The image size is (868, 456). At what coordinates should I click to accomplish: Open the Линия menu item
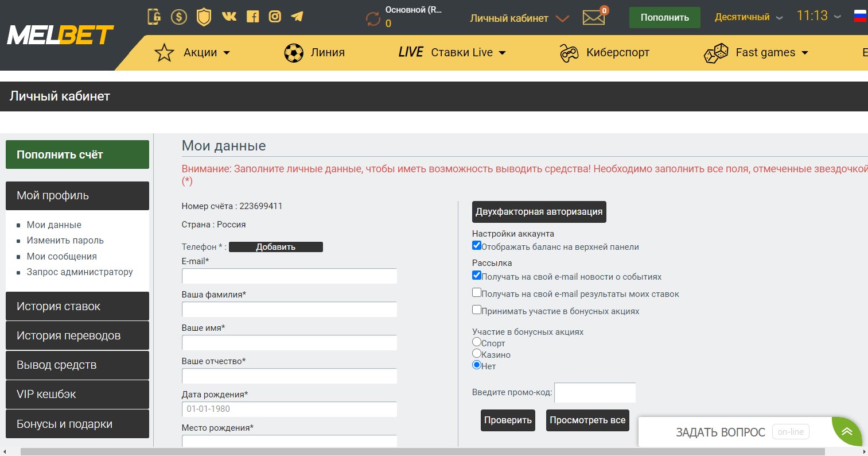(x=328, y=52)
